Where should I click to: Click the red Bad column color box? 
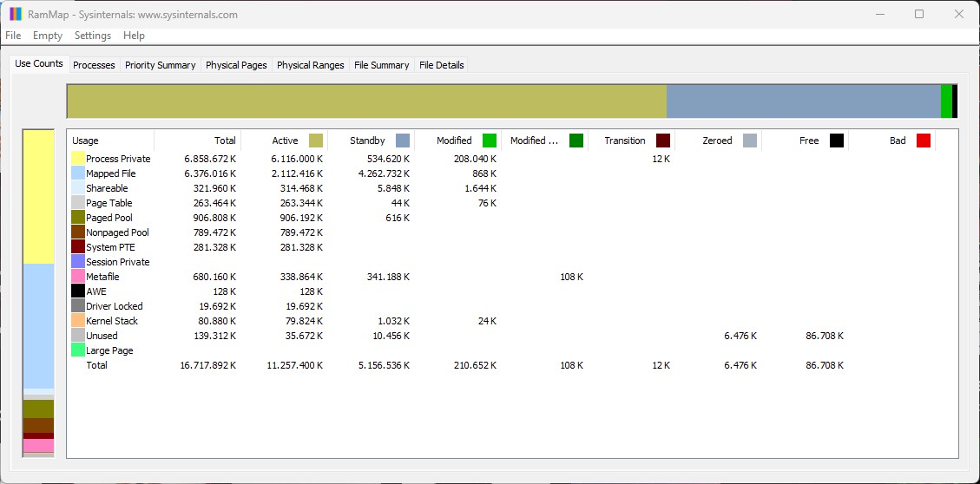pos(924,141)
